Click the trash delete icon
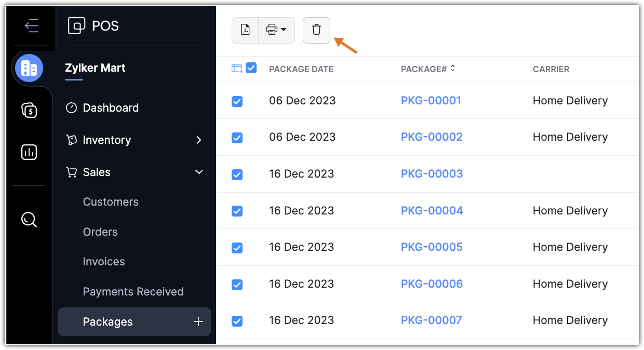 tap(316, 30)
